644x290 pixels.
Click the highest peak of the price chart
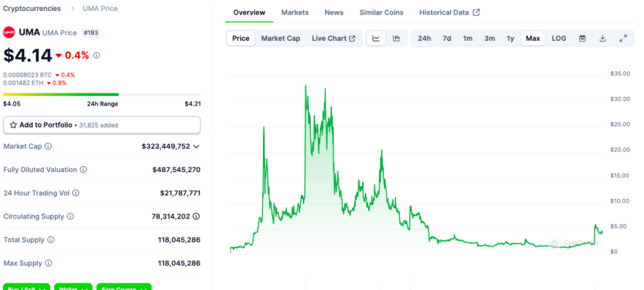pos(305,86)
